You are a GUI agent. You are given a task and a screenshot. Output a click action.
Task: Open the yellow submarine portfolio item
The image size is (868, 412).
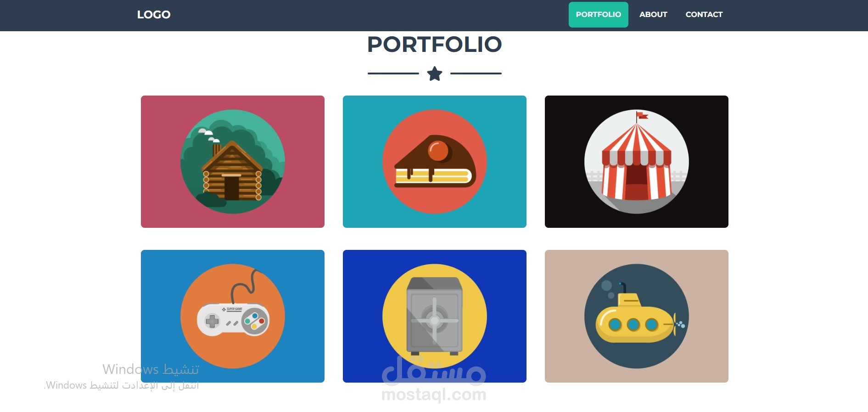(637, 316)
